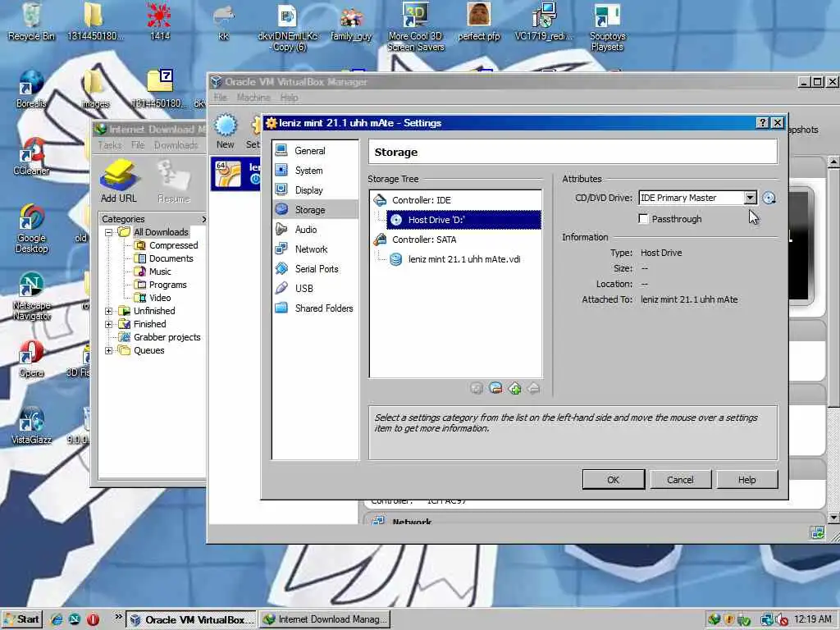Viewport: 840px width, 630px height.
Task: Click the perfect pfp desktop icon
Action: pos(479,22)
